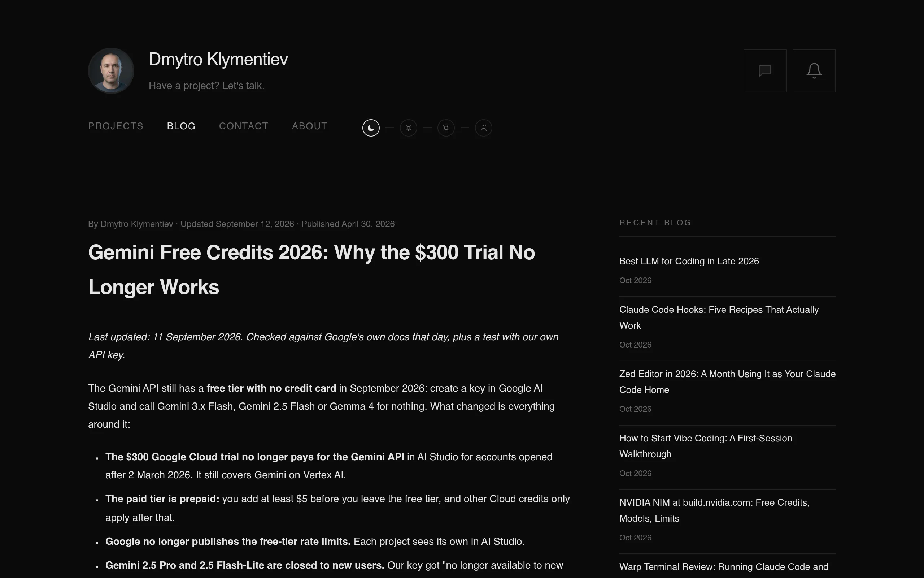
Task: Click bold text 'free tier with no credit card'
Action: pyautogui.click(x=271, y=388)
